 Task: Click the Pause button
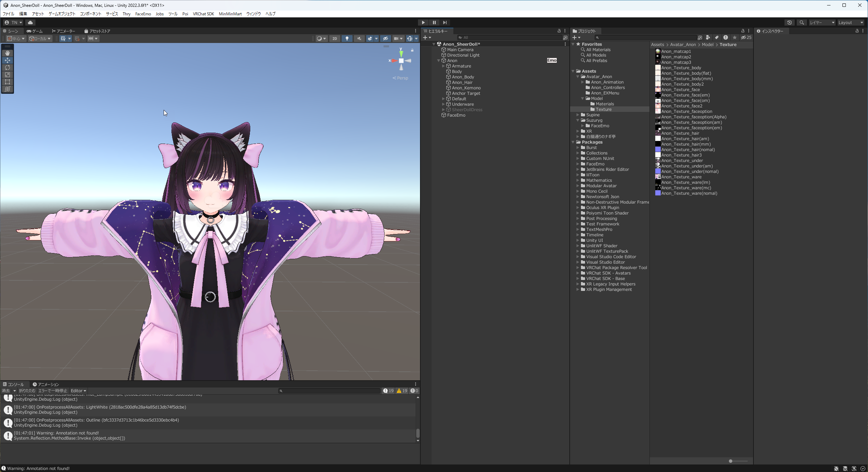(434, 23)
